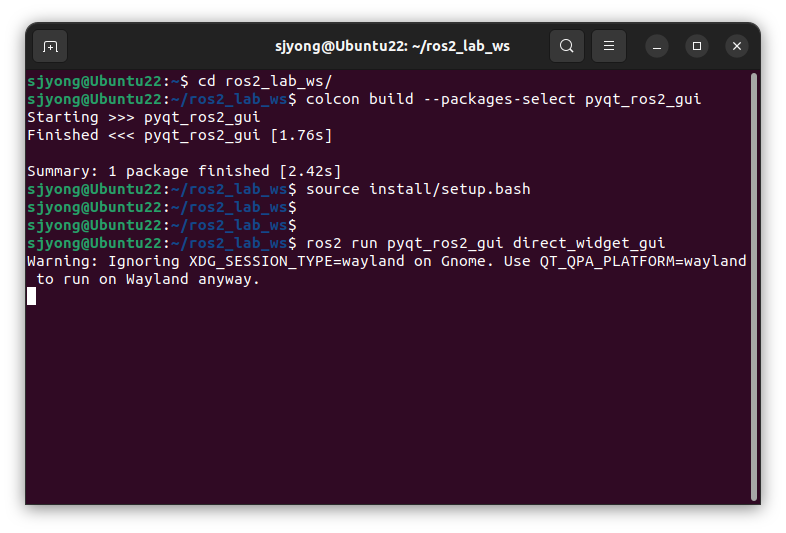Click the colcon build command text
Screen dimensions: 786x533
(503, 99)
